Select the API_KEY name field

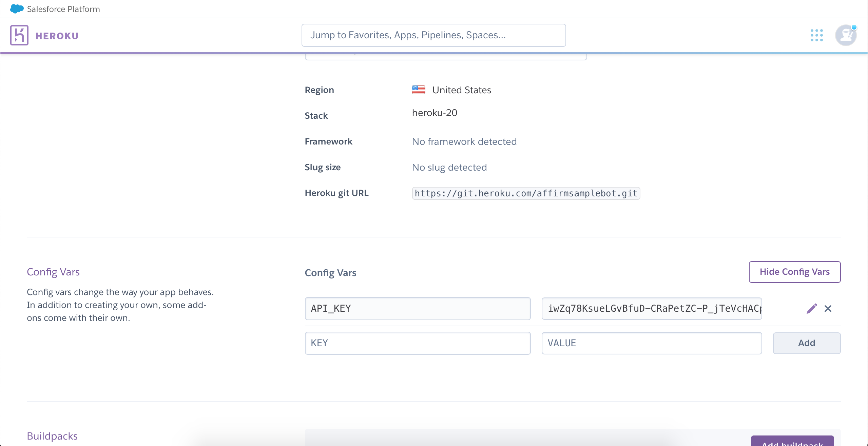(418, 309)
